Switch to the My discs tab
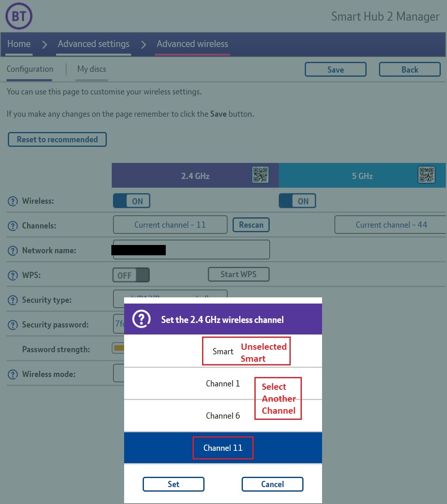447x504 pixels. [92, 69]
